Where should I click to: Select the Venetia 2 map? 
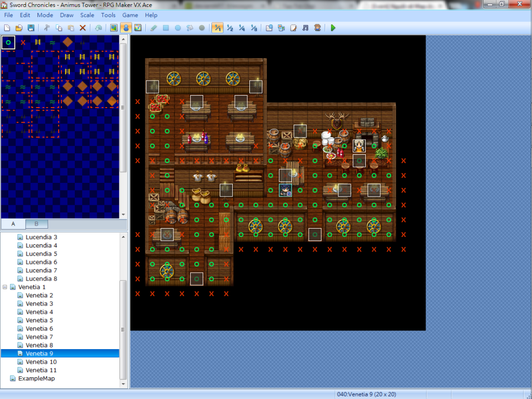[39, 295]
